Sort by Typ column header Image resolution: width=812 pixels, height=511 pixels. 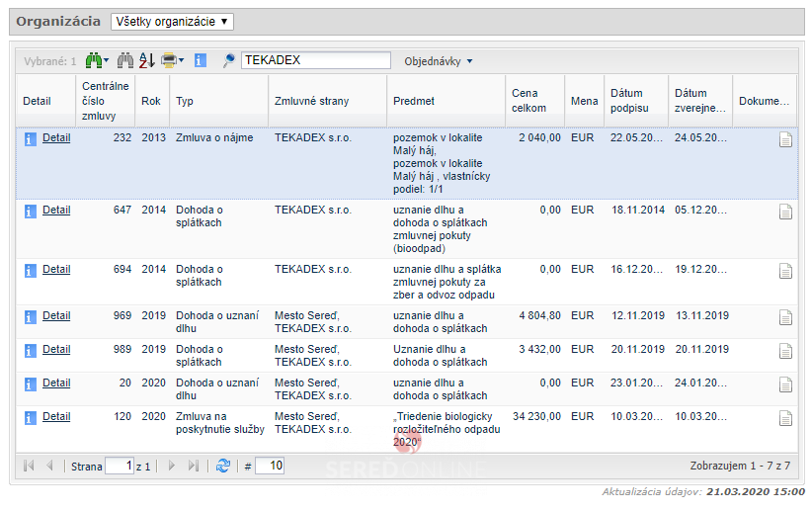(218, 101)
